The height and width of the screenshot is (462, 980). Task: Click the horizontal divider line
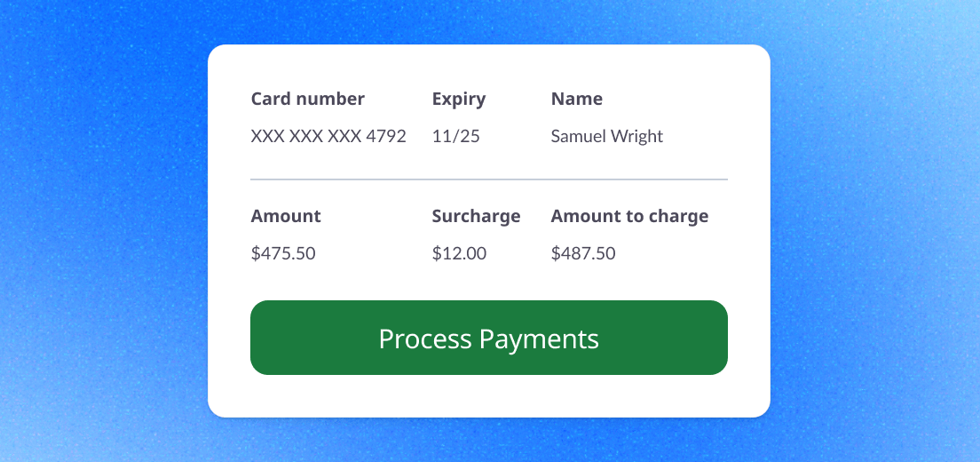click(x=489, y=179)
